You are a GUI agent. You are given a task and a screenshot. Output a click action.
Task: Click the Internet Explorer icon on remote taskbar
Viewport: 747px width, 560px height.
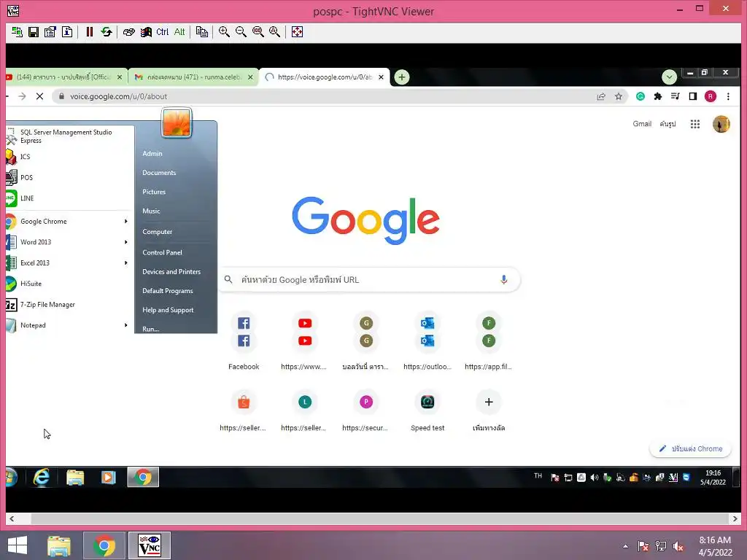pyautogui.click(x=42, y=477)
